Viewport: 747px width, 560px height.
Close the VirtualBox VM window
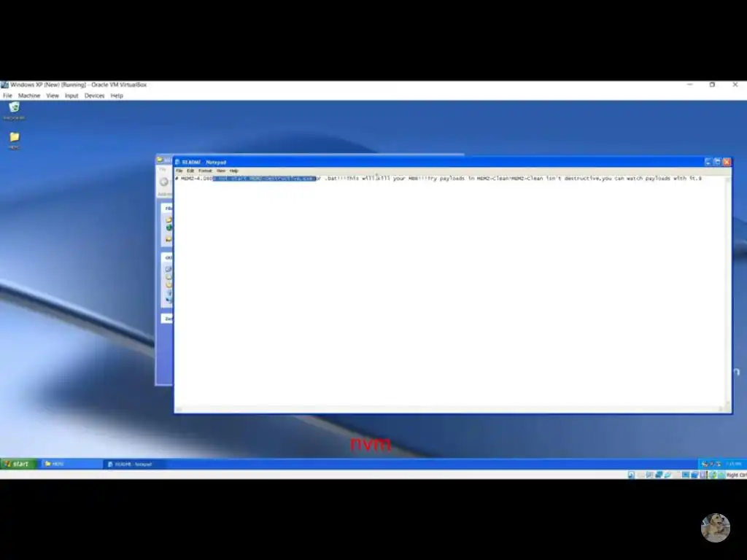735,85
